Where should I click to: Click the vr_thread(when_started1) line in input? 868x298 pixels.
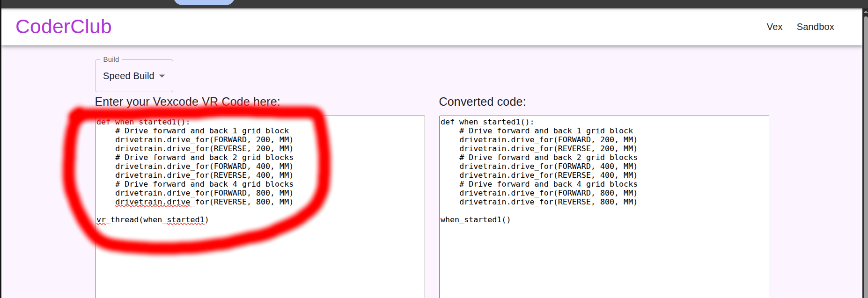(153, 220)
